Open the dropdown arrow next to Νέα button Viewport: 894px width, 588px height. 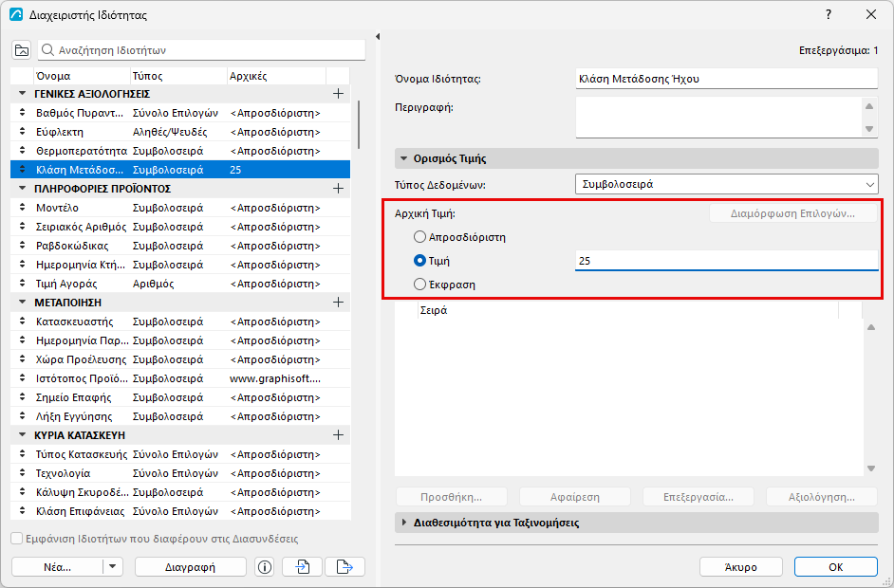coord(112,567)
